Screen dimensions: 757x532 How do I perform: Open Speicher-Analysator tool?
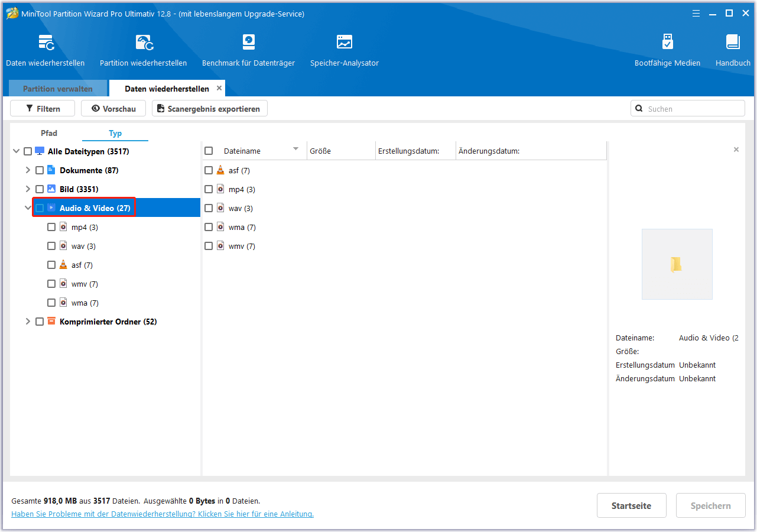pos(345,50)
